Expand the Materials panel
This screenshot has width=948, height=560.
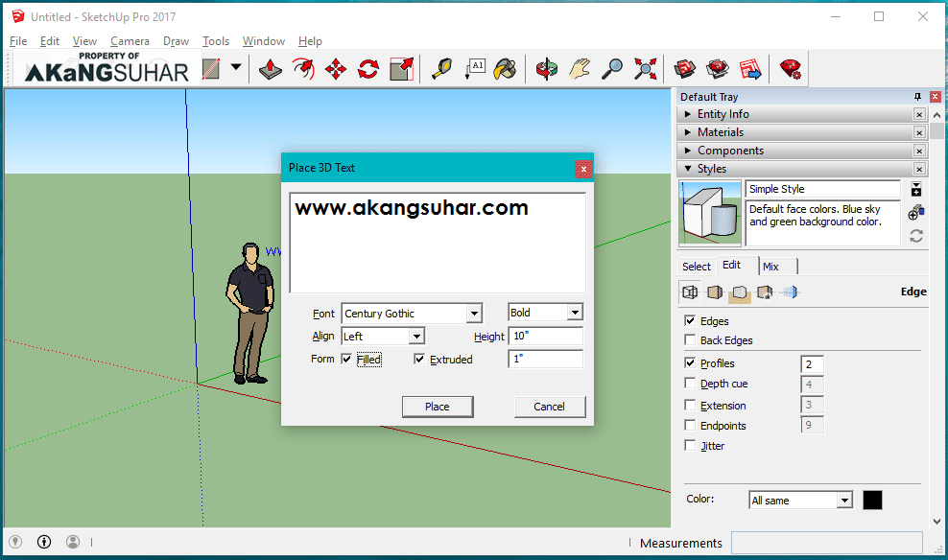687,132
